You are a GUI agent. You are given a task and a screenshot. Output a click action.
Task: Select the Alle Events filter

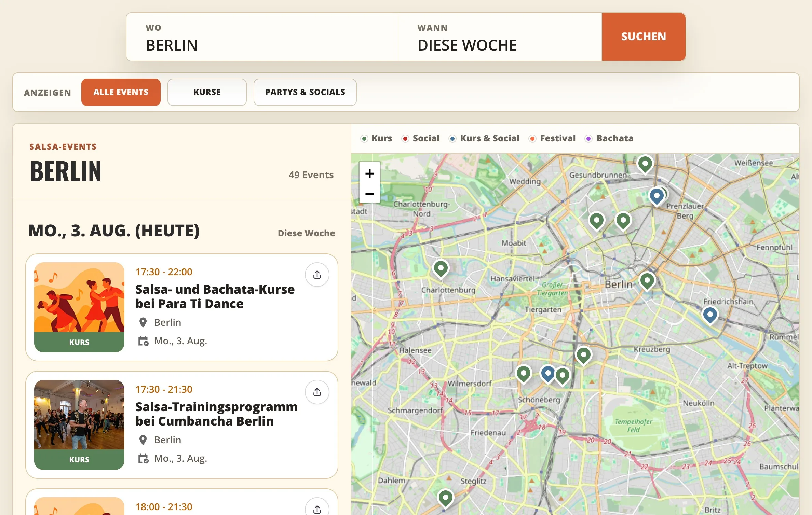(x=121, y=92)
